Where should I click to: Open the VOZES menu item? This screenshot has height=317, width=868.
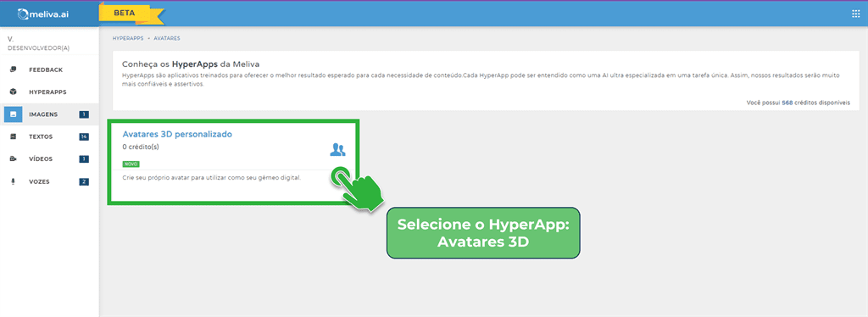[39, 181]
